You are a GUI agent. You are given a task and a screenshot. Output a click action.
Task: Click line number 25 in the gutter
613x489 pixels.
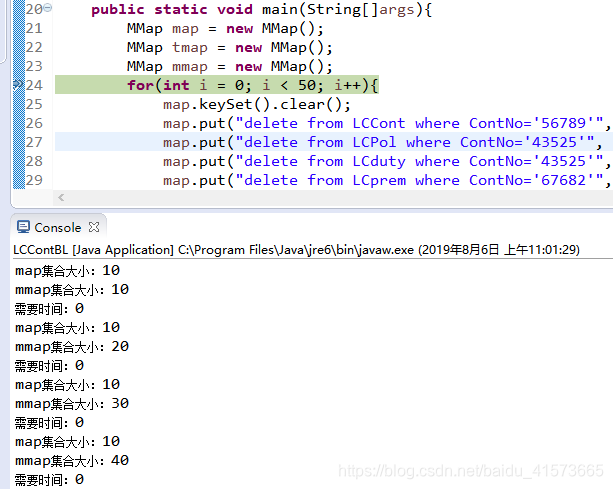pos(34,104)
